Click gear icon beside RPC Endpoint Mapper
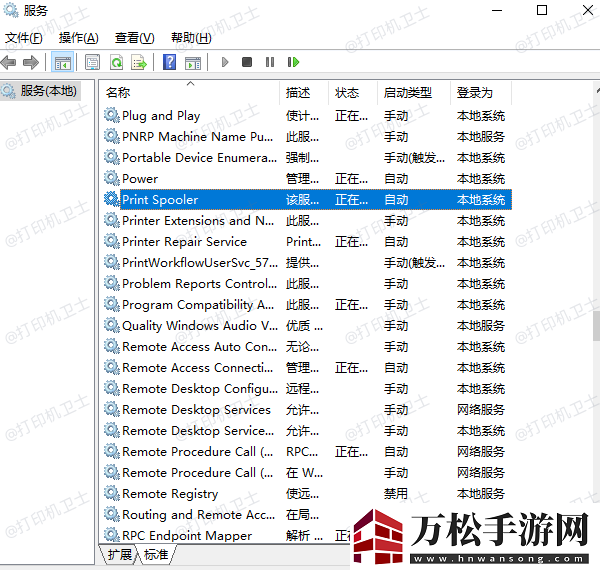The width and height of the screenshot is (600, 570). 111,535
